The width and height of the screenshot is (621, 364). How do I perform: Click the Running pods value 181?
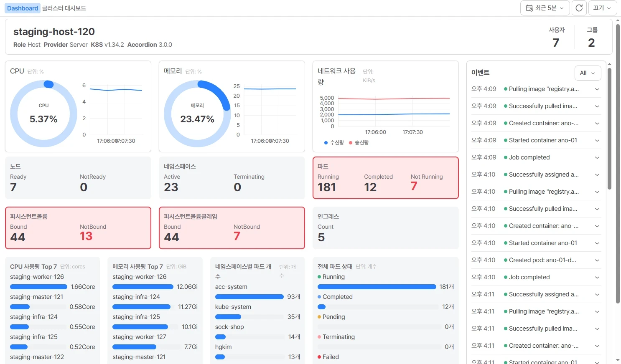click(x=327, y=187)
